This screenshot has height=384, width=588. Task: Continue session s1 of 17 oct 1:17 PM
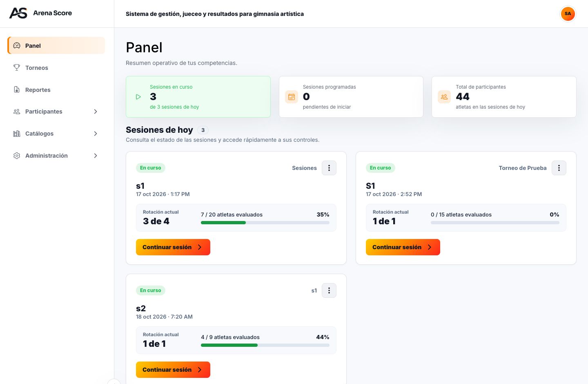173,247
